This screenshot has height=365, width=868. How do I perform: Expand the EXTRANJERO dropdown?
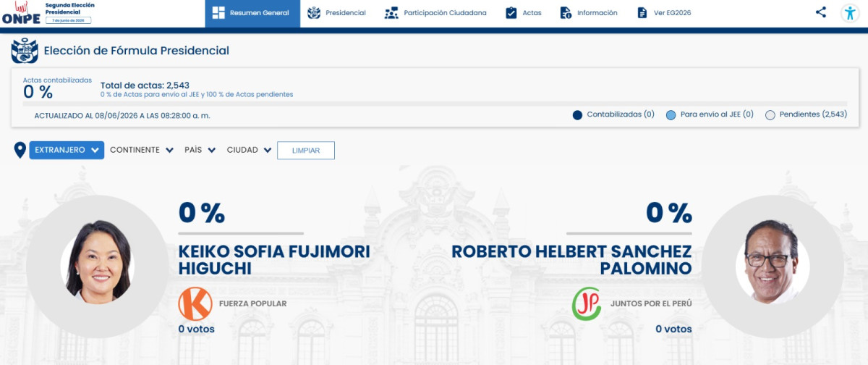tap(67, 150)
